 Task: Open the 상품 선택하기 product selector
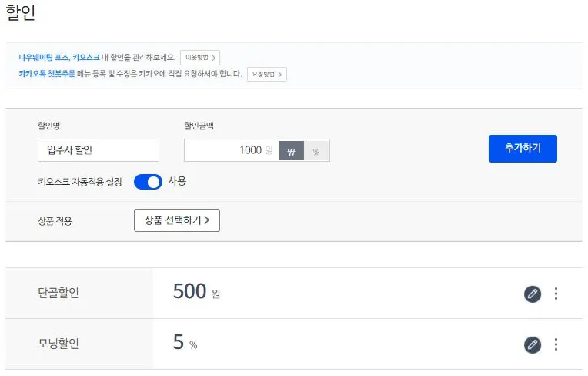point(177,220)
